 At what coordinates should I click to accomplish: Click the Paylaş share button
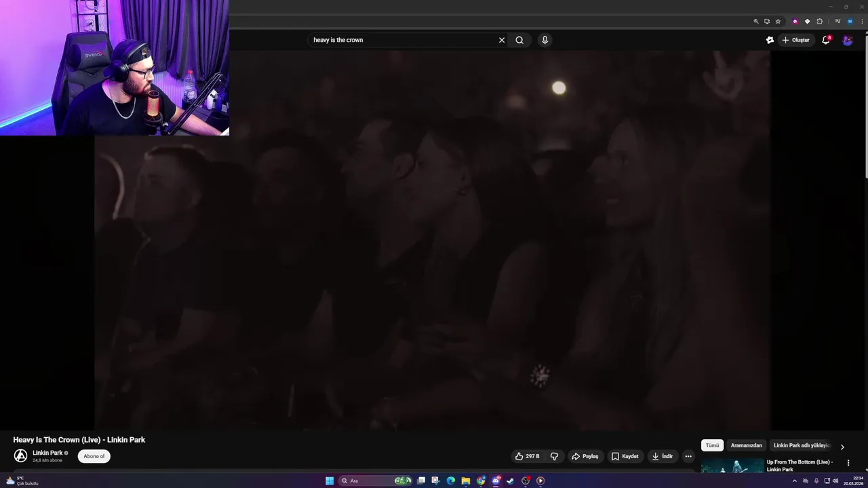coord(585,456)
